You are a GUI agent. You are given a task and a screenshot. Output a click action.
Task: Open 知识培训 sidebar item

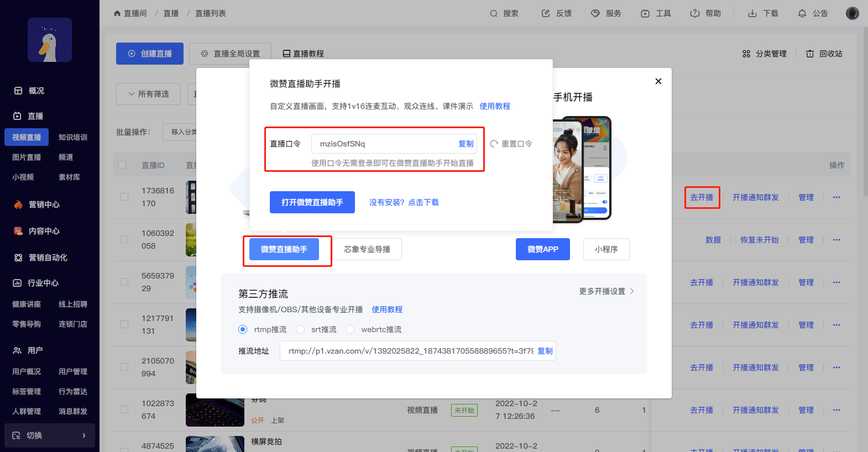pyautogui.click(x=73, y=137)
